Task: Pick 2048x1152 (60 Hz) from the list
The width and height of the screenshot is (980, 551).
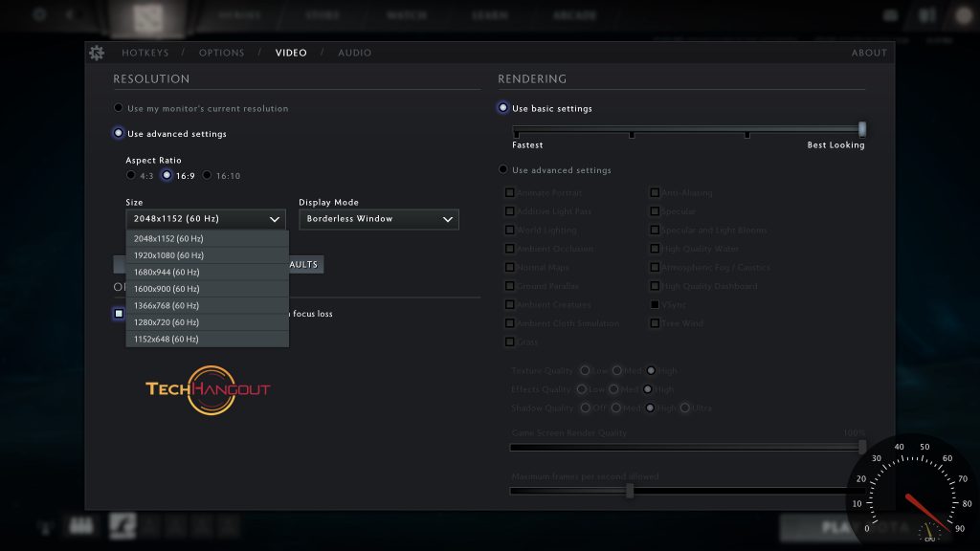Action: (207, 238)
